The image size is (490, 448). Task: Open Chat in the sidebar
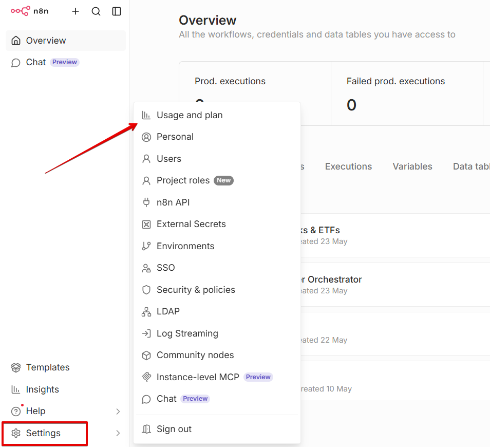[66, 63]
